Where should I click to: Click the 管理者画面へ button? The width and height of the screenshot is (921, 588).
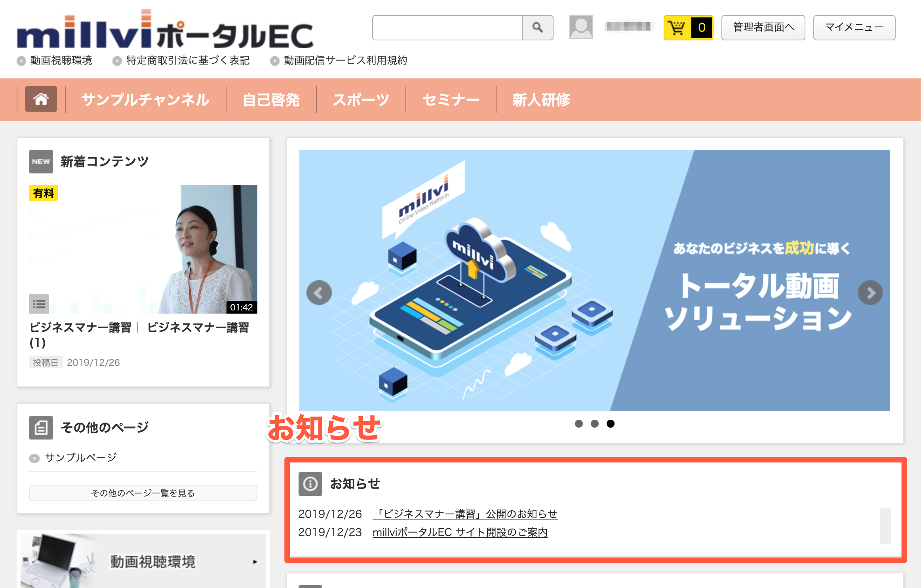[x=763, y=27]
